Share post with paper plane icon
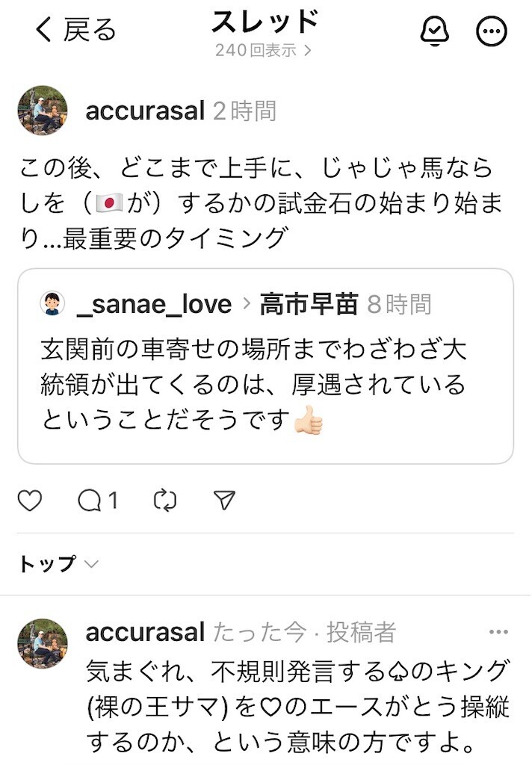The image size is (532, 765). pos(224,500)
